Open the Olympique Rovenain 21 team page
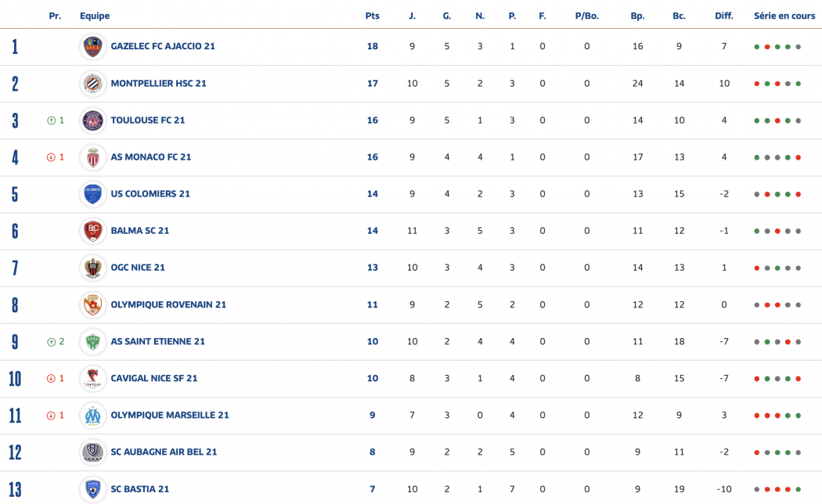 (168, 305)
